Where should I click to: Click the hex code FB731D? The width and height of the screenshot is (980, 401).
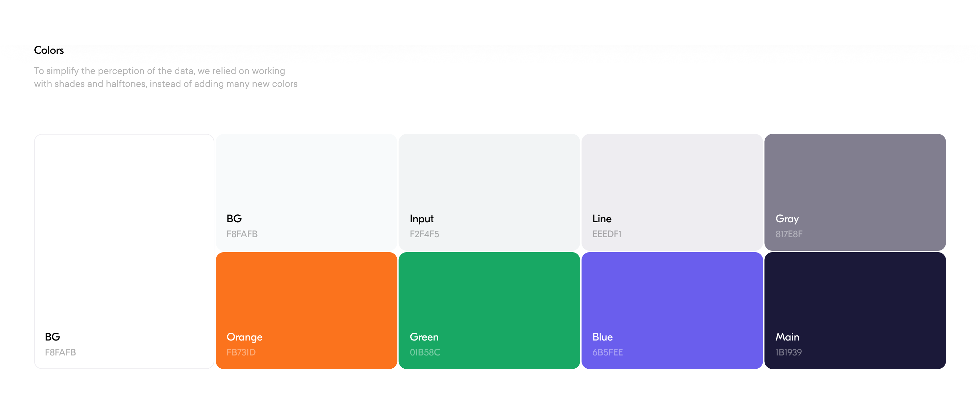point(241,352)
